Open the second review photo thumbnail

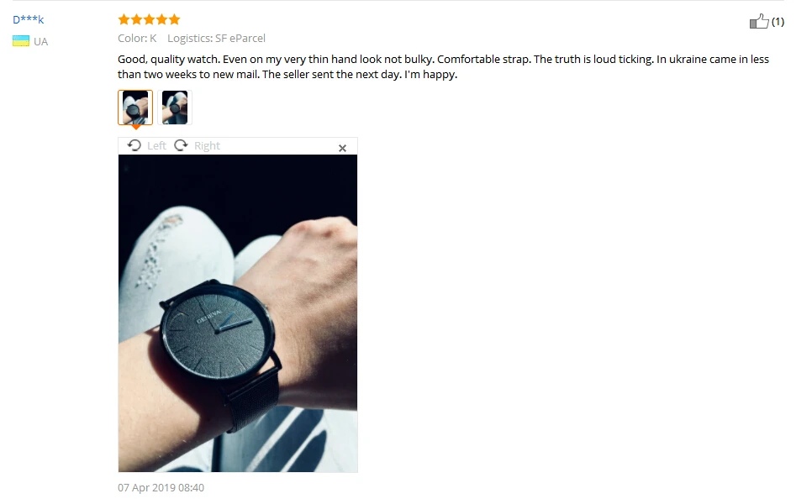coord(175,108)
